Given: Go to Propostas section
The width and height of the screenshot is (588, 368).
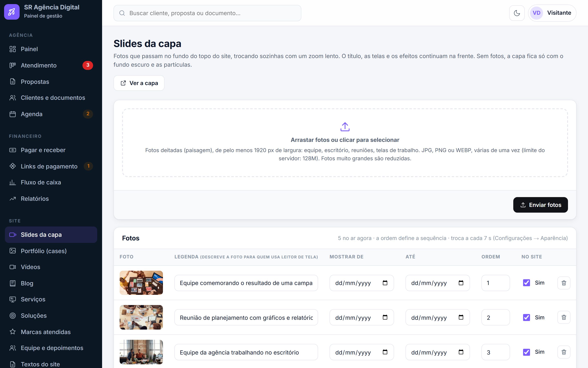Looking at the screenshot, I should click(x=51, y=82).
